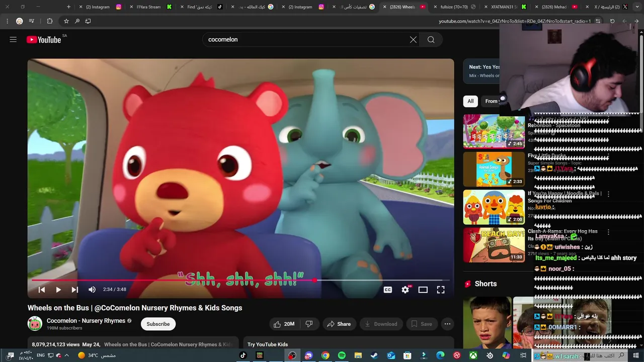644x362 pixels.
Task: Close the I1Yara Stream tab
Action: (132, 7)
